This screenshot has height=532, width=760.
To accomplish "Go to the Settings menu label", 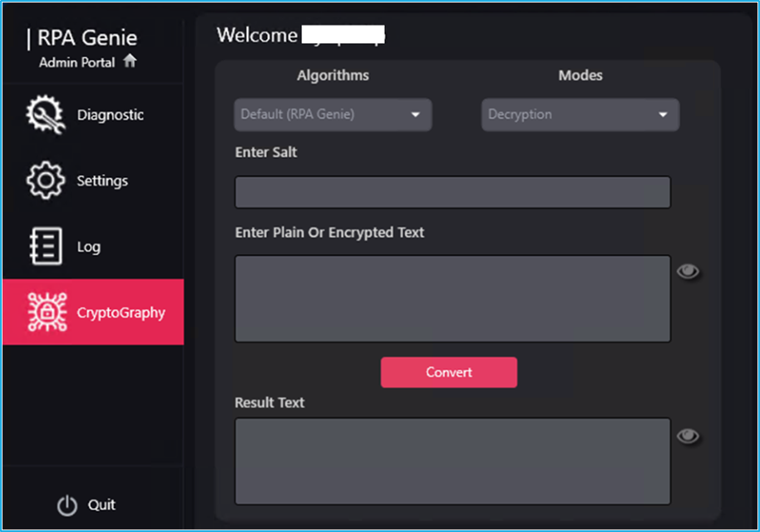I will coord(102,180).
